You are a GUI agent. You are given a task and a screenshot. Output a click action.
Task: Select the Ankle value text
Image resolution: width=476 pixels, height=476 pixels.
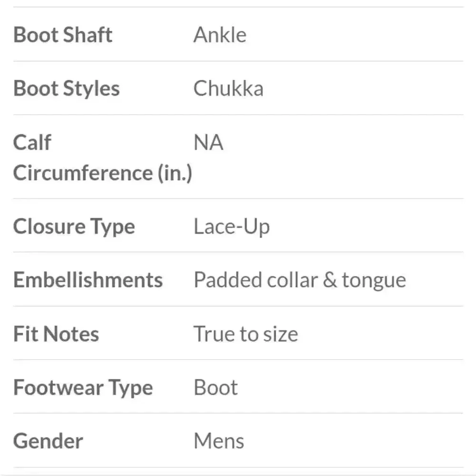[220, 35]
